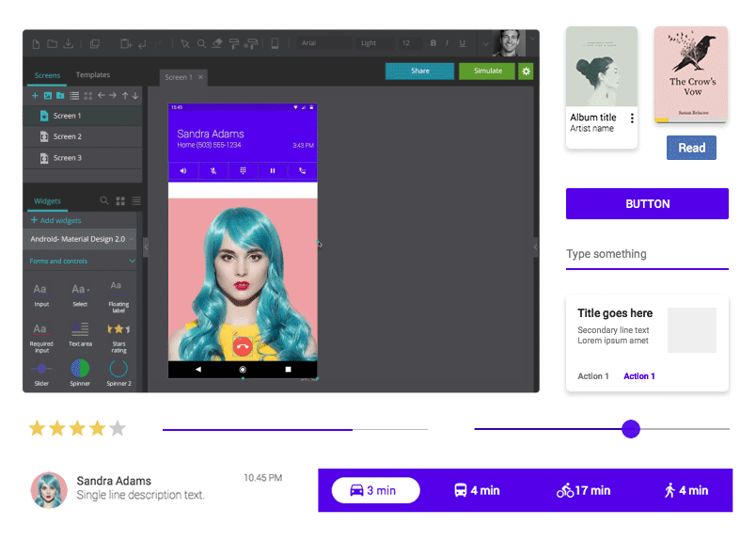Viewport: 756px width, 541px height.
Task: Click the paste icon in the top toolbar
Action: 126,44
